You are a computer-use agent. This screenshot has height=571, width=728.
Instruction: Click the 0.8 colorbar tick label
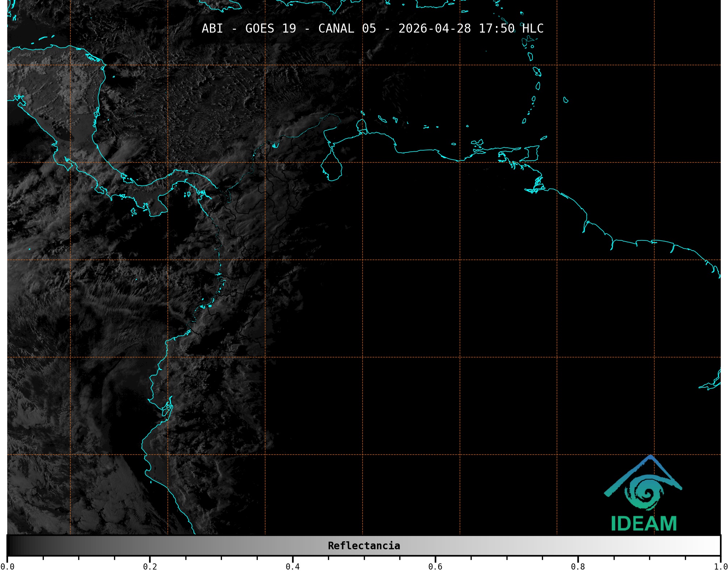[x=578, y=566]
